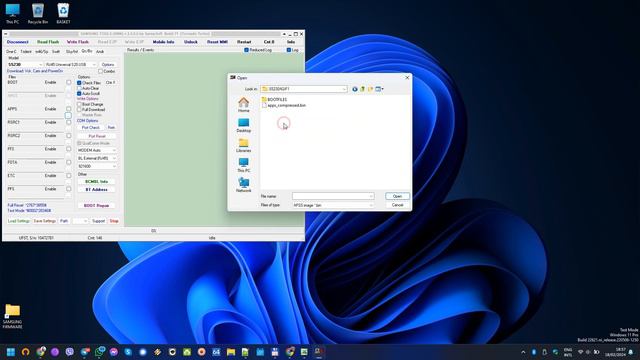Cancel the Open file dialog
The width and height of the screenshot is (640, 360).
(x=397, y=205)
